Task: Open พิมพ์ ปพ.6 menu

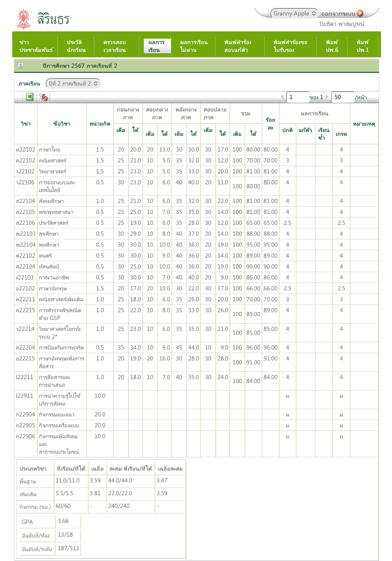Action: coord(332,46)
